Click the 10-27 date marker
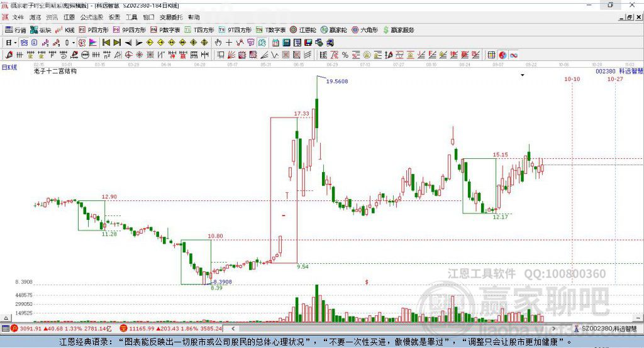The image size is (644, 348). (615, 79)
